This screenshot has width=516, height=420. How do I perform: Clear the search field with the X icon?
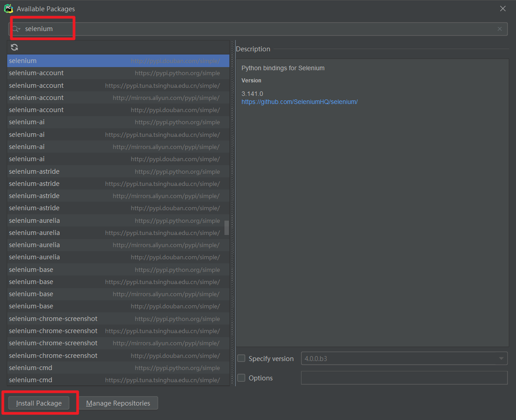pyautogui.click(x=499, y=29)
